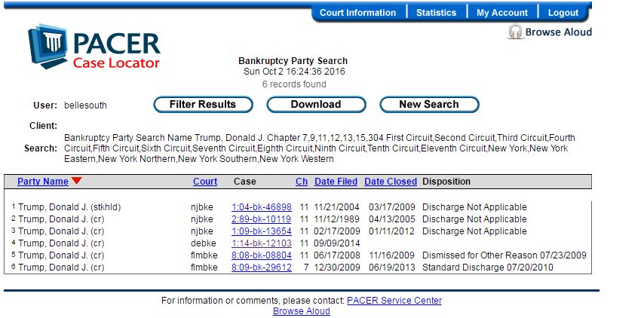Viewport: 644px width, 318px height.
Task: Open the PACER Service Center link
Action: click(394, 301)
